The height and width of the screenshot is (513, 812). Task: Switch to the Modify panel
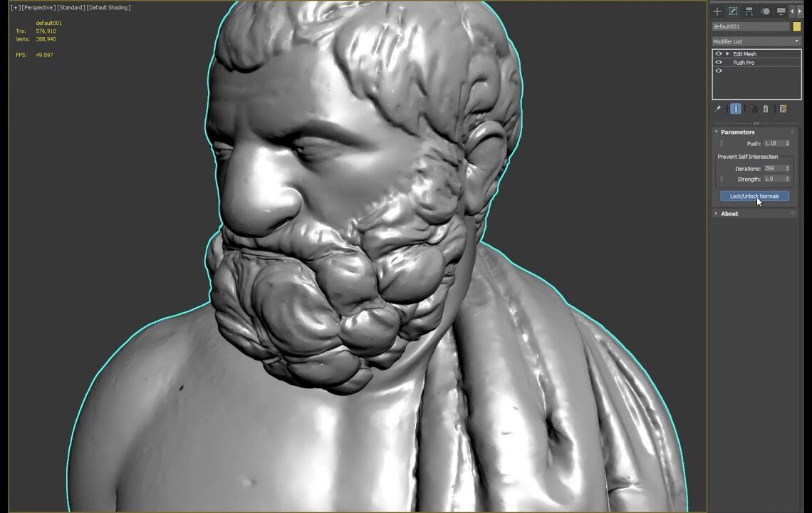tap(733, 11)
